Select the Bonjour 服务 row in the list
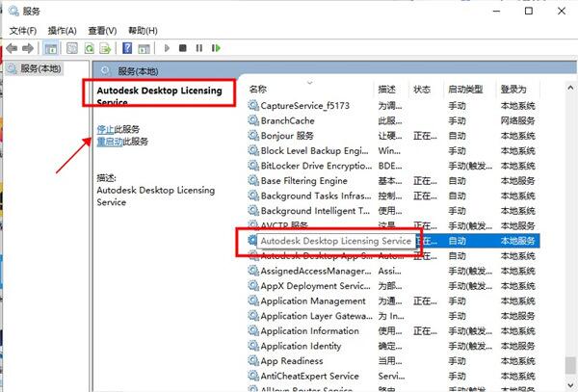 tap(295, 136)
